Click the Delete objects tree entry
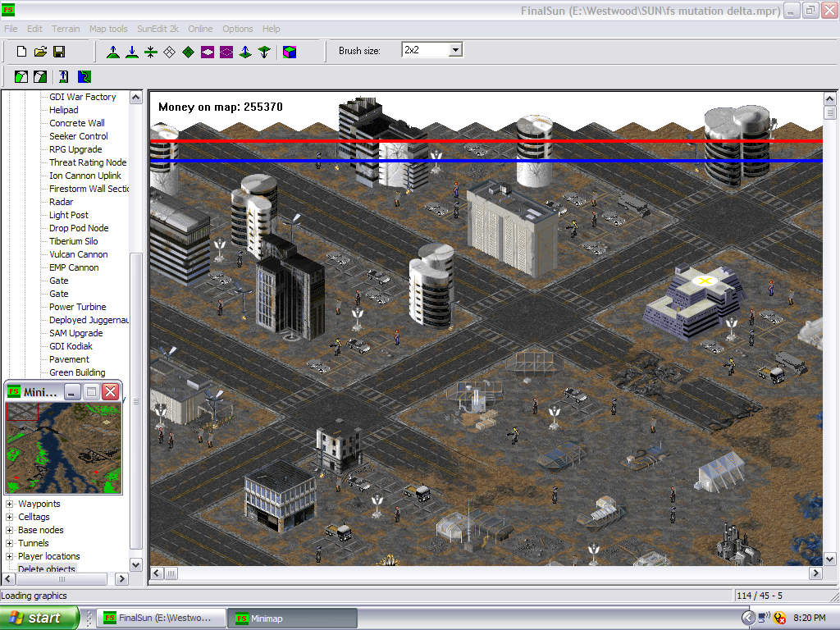This screenshot has width=840, height=630. click(x=47, y=568)
